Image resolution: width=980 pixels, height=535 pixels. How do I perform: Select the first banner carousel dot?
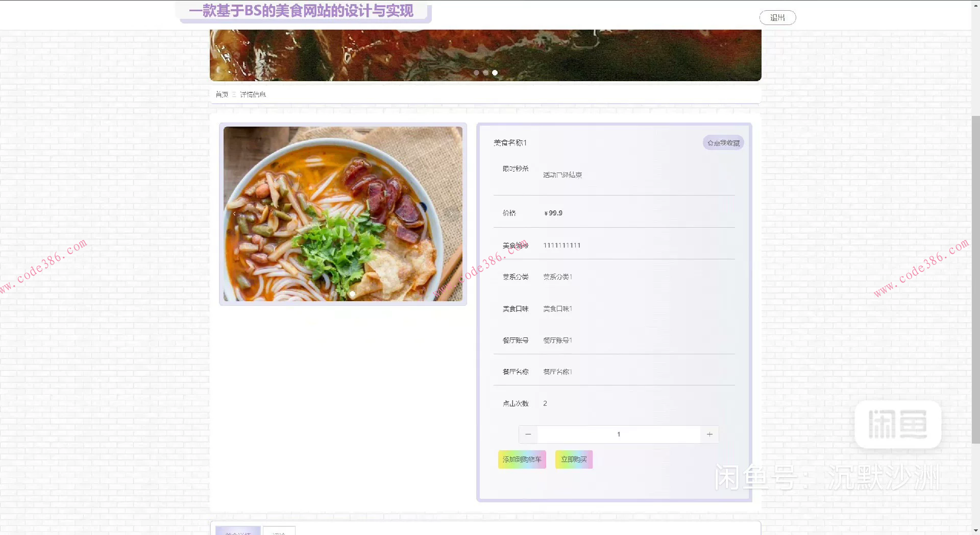coord(476,72)
